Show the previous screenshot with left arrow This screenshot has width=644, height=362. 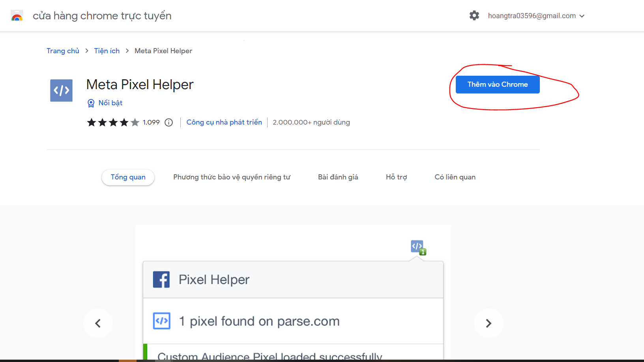98,323
